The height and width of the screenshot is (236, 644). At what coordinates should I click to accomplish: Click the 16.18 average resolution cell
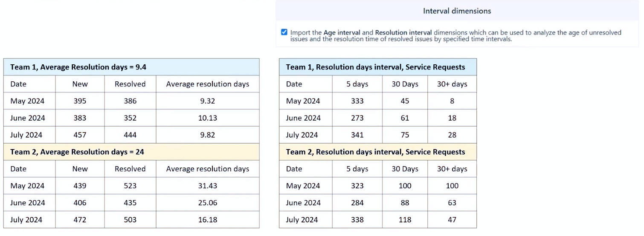coord(208,220)
